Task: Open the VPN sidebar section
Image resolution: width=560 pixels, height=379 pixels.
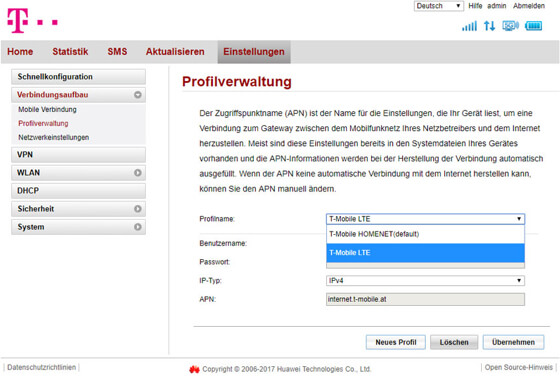Action: coord(78,155)
